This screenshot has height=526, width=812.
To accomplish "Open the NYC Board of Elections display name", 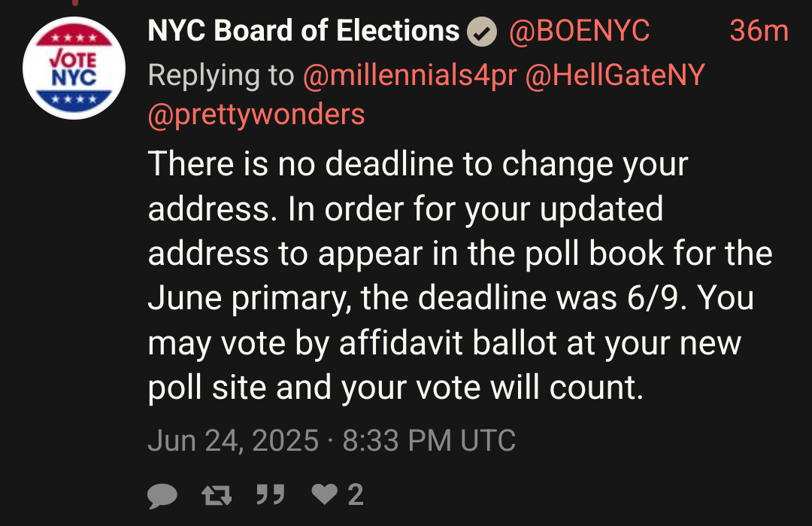I will point(304,31).
